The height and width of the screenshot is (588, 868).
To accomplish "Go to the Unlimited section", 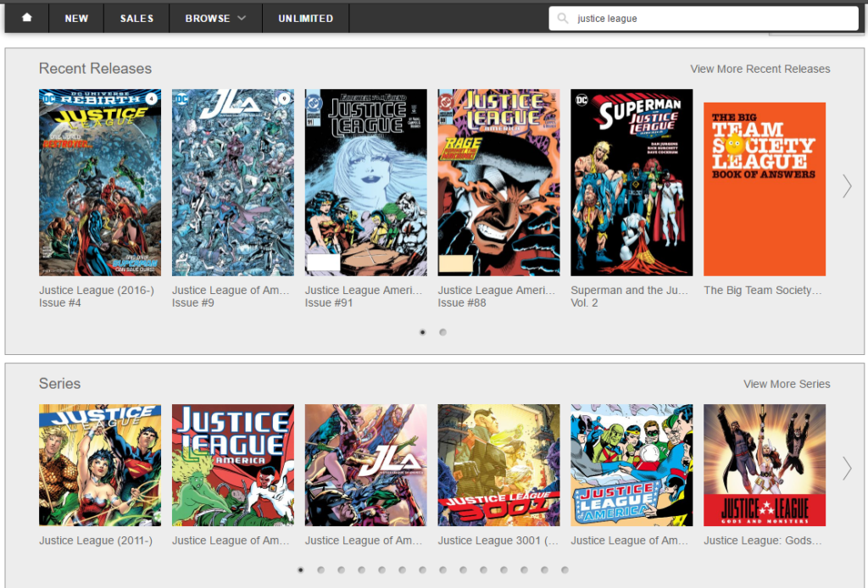I will pos(305,18).
